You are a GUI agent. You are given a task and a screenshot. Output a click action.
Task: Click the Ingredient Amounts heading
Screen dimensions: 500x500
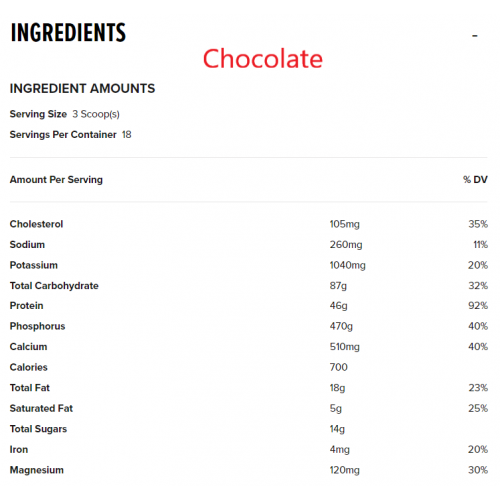[82, 88]
